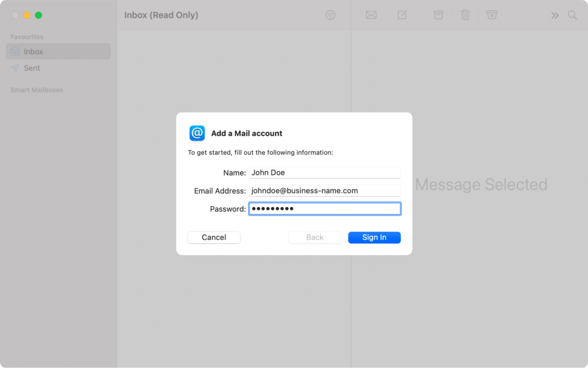Expand the Favourites sidebar section
The width and height of the screenshot is (588, 368).
(26, 36)
